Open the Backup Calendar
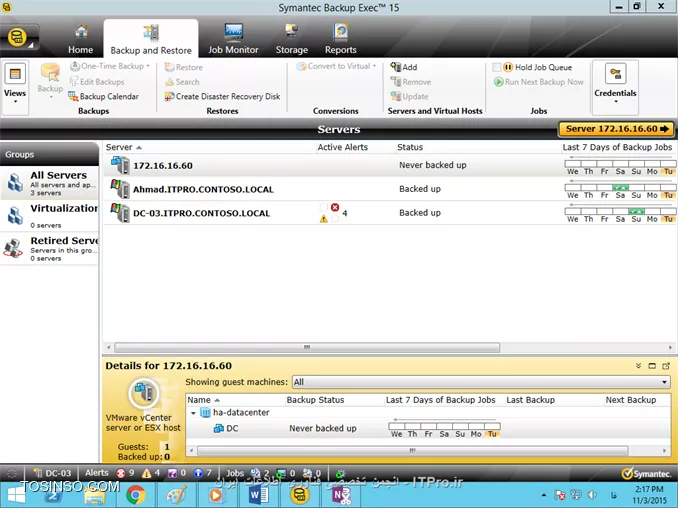678x508 pixels. pyautogui.click(x=104, y=96)
